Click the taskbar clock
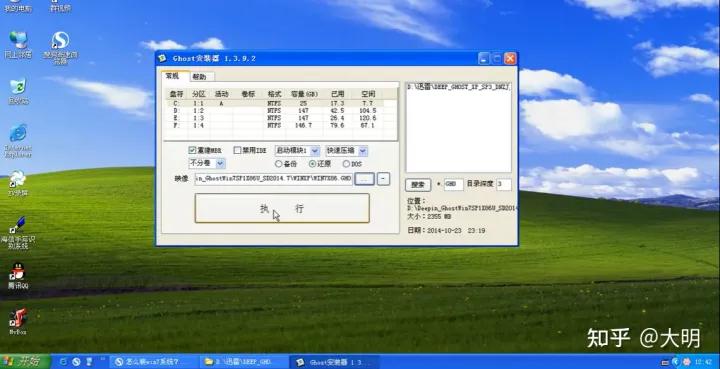 pyautogui.click(x=704, y=362)
